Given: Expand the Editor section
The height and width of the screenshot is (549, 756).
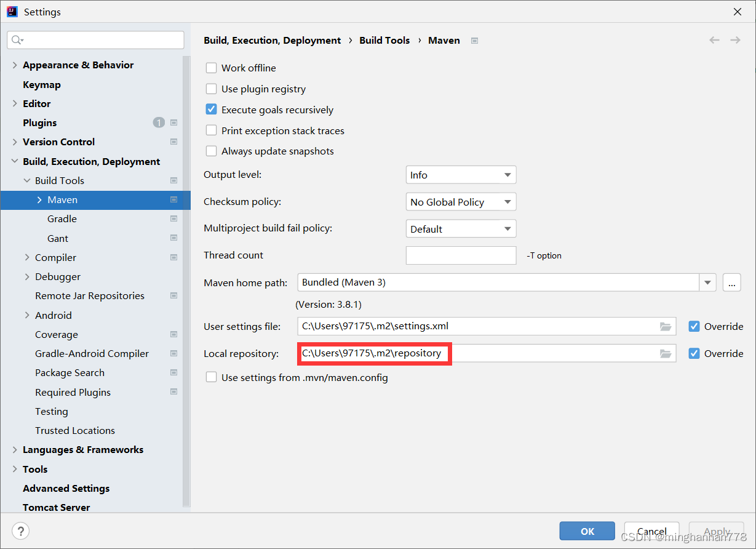Looking at the screenshot, I should (15, 103).
